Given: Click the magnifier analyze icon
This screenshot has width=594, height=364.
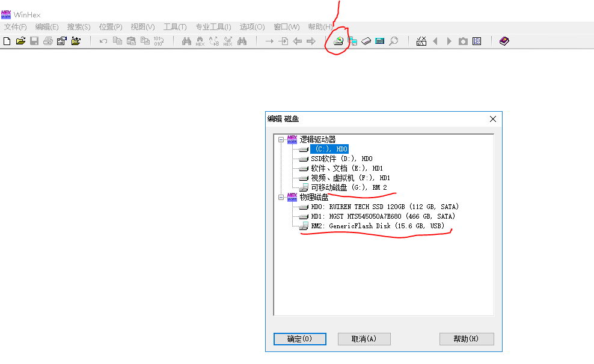Looking at the screenshot, I should pos(394,41).
